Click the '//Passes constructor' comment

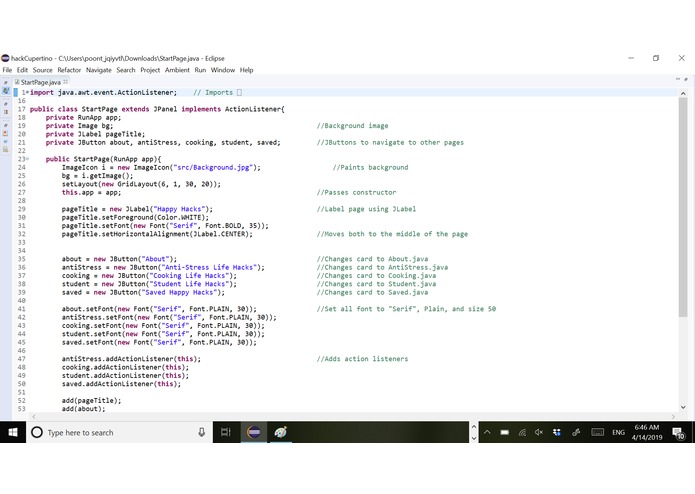[356, 192]
